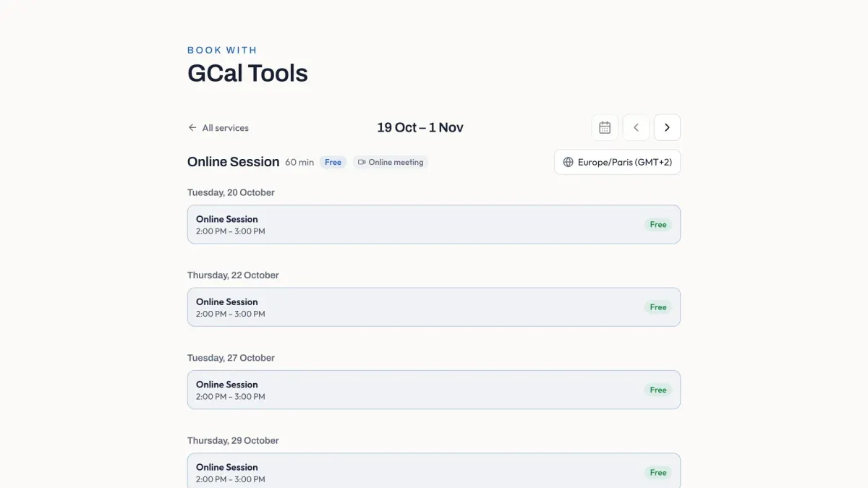Click green Free tag on 22 October slot
Image resolution: width=868 pixels, height=488 pixels.
point(658,307)
